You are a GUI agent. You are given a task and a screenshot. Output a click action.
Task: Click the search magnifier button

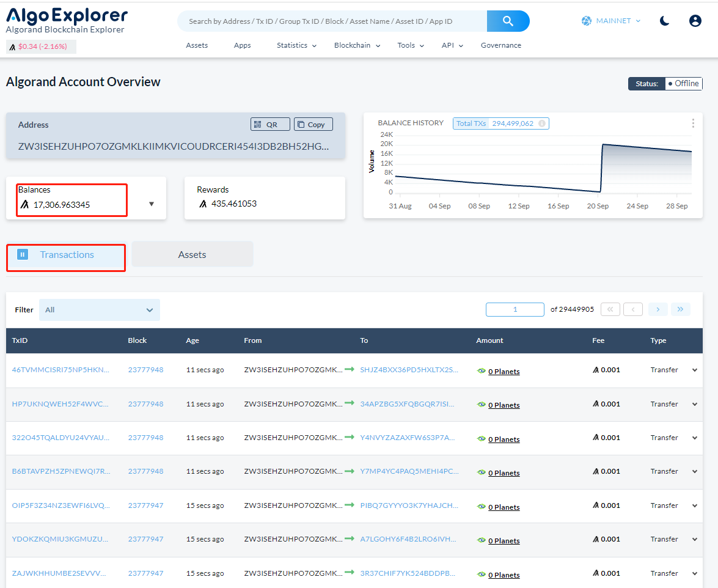(508, 21)
